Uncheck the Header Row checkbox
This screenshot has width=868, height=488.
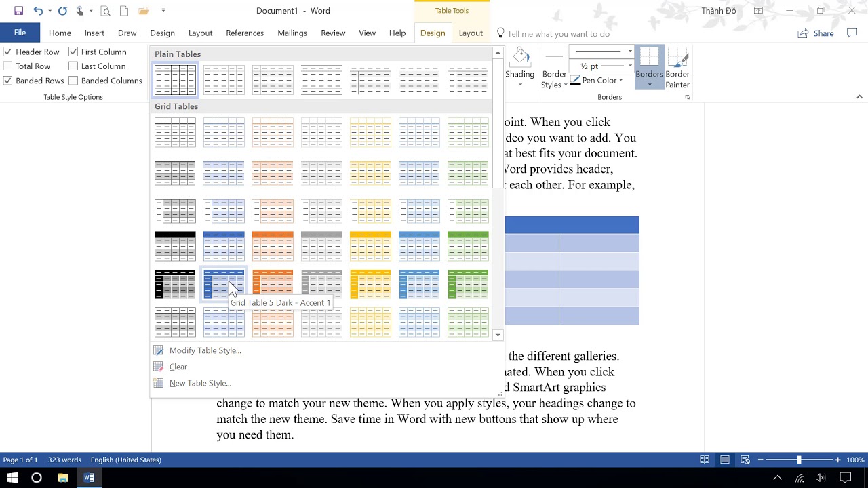pyautogui.click(x=8, y=52)
